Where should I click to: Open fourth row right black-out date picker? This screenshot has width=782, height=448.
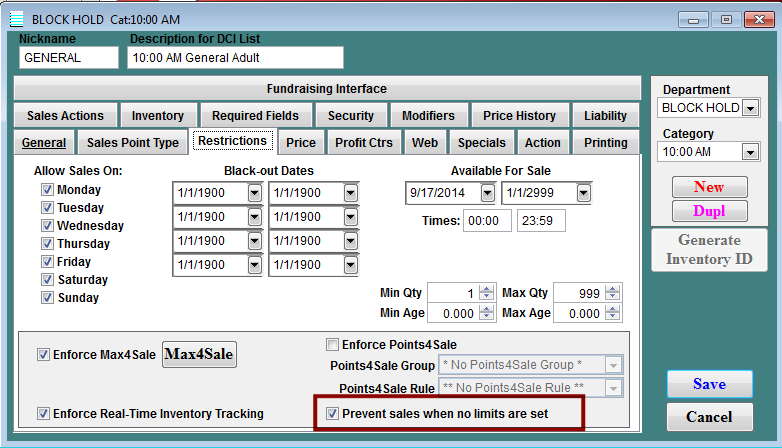tap(351, 265)
